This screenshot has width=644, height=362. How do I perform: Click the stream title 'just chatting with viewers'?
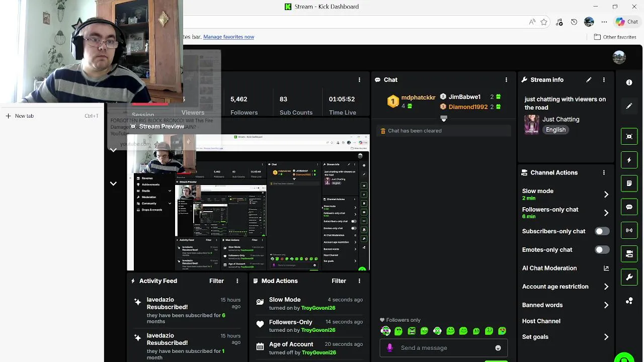click(565, 103)
